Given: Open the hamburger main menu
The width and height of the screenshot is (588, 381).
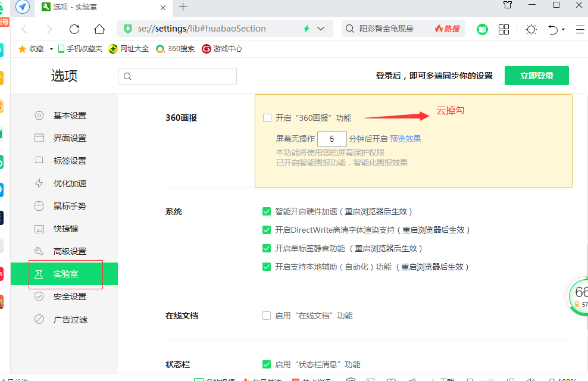Looking at the screenshot, I should coord(580,29).
